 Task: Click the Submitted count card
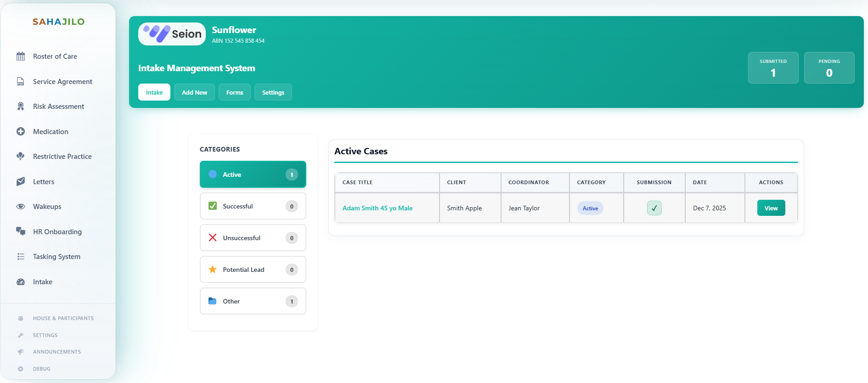(x=773, y=68)
